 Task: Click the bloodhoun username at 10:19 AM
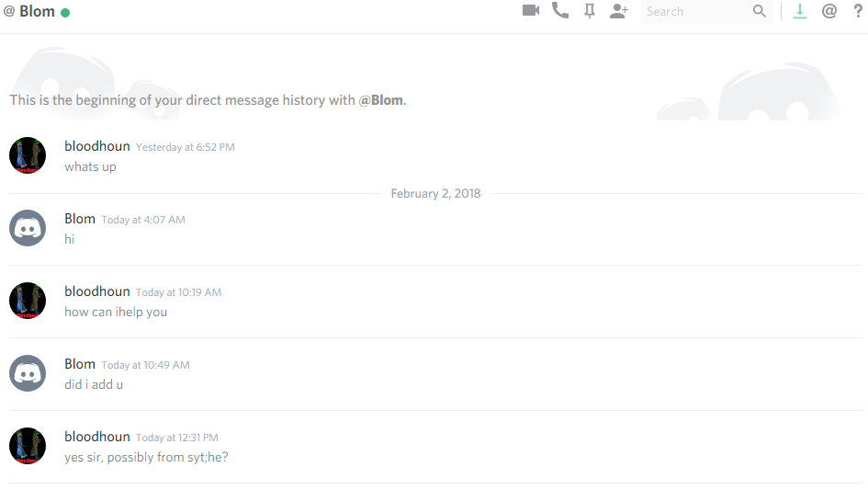click(96, 291)
